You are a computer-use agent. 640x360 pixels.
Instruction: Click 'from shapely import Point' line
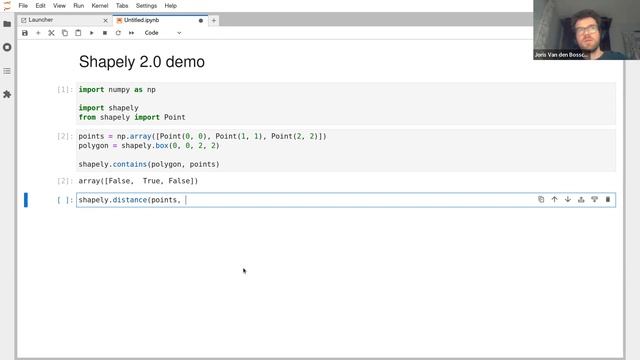(132, 117)
